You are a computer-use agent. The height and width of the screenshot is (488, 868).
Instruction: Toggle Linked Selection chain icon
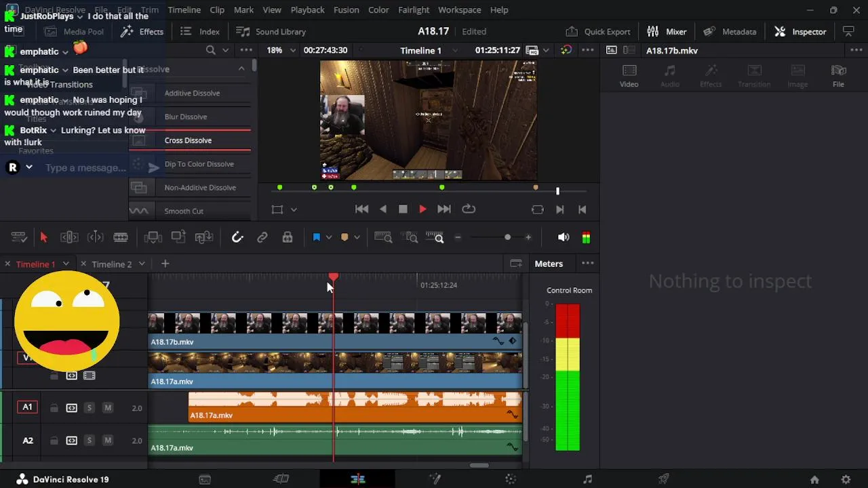262,237
